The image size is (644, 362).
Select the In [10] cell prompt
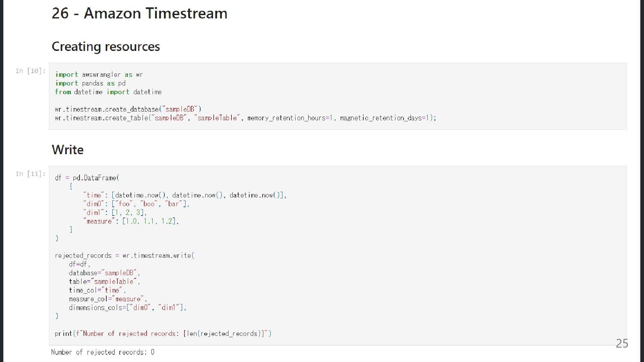click(x=30, y=71)
